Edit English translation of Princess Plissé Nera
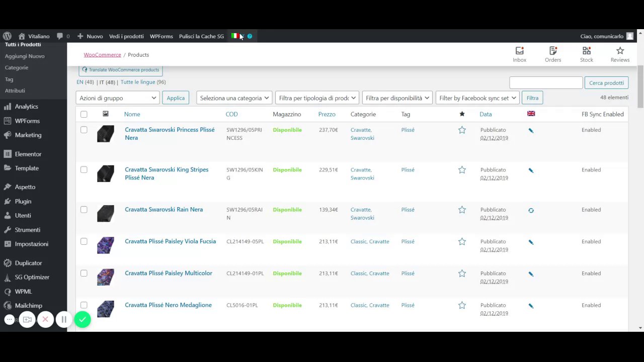Image resolution: width=644 pixels, height=362 pixels. [x=531, y=131]
